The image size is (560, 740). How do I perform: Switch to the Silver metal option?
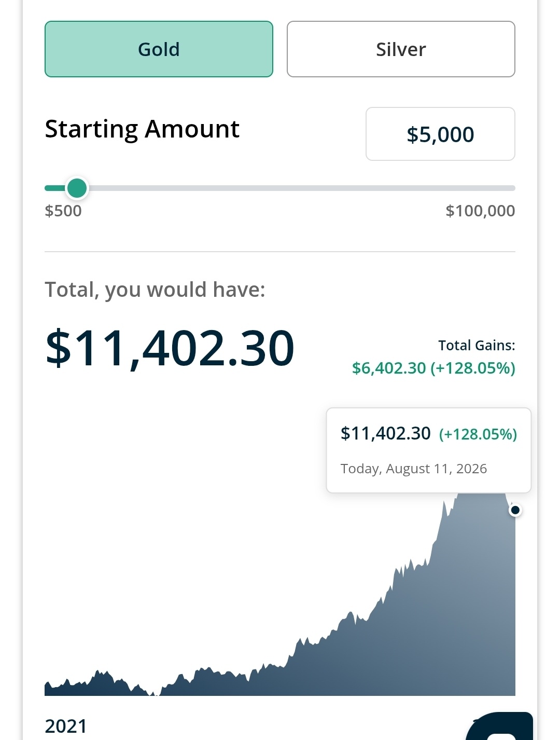click(401, 49)
